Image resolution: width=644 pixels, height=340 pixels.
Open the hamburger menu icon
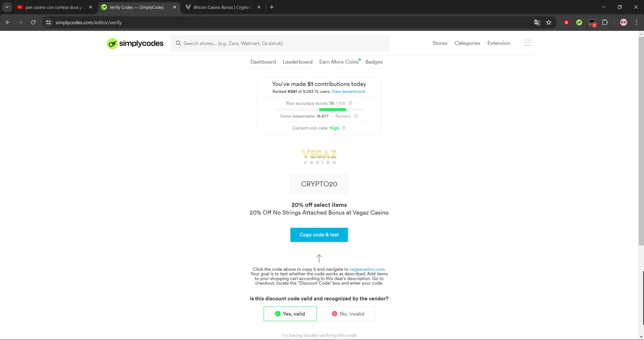pos(528,43)
